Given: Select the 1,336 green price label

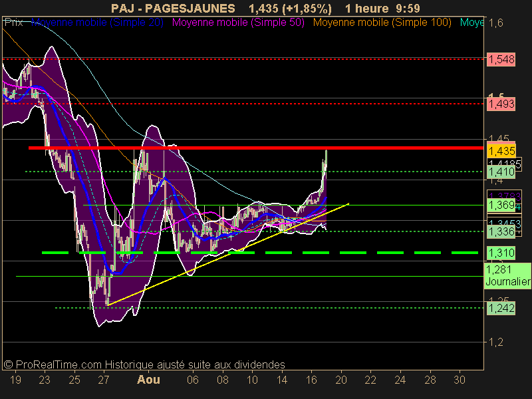Looking at the screenshot, I should click(x=501, y=231).
